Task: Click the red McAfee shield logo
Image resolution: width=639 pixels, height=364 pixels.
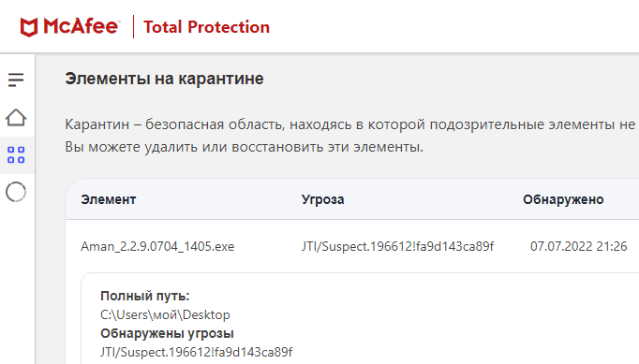Action: pos(29,27)
